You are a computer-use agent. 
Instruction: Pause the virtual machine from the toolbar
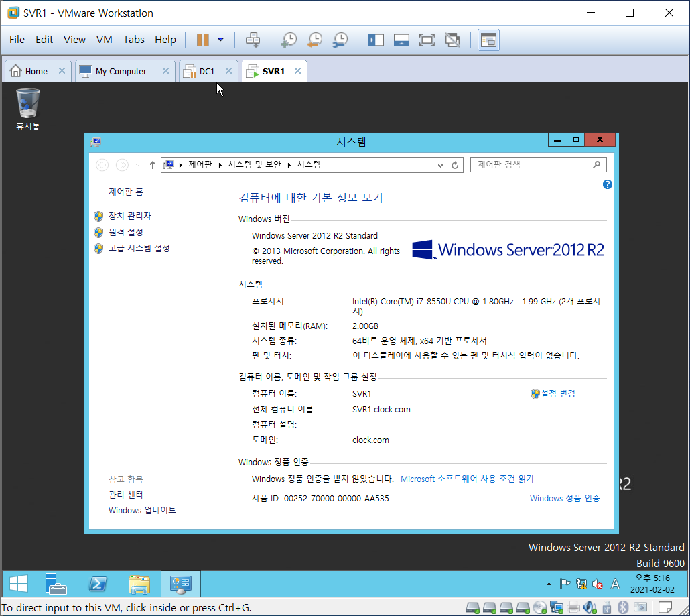click(203, 40)
